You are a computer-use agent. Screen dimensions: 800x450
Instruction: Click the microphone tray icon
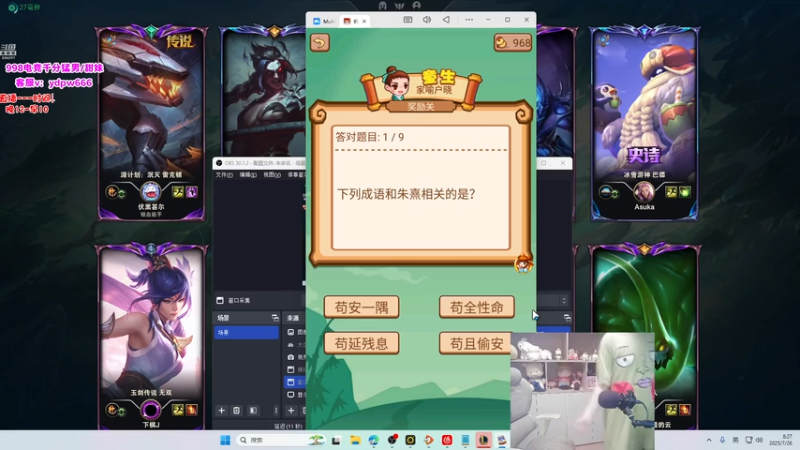pyautogui.click(x=722, y=440)
